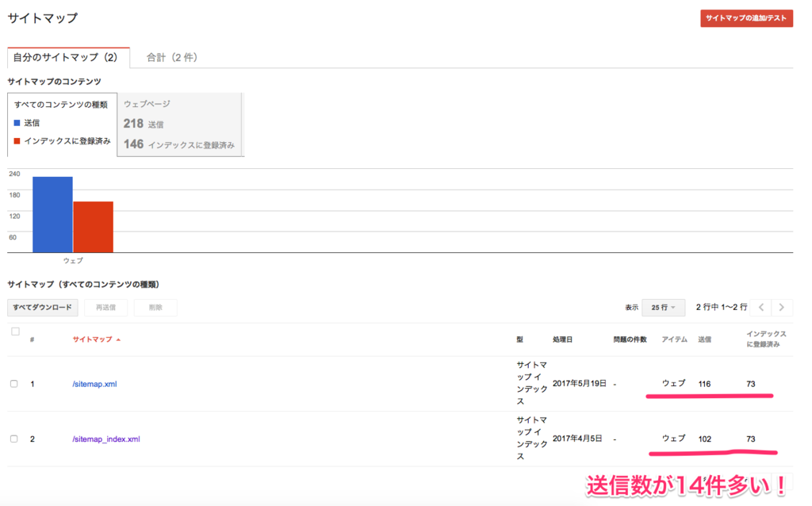Click blue 送信 legend swatch
812x506 pixels.
[17, 123]
